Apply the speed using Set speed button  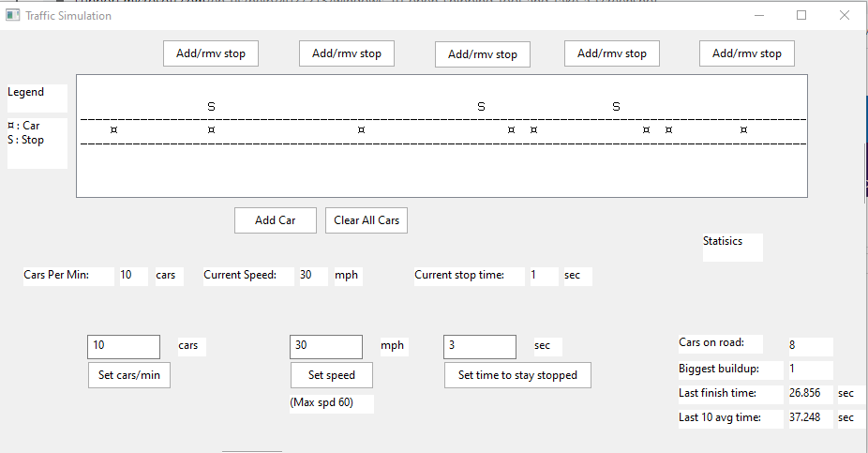[x=331, y=375]
